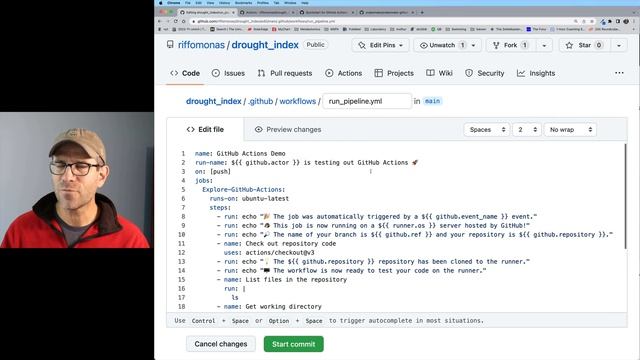The width and height of the screenshot is (640, 360).
Task: Click the Projects tab's table icon
Action: click(x=378, y=73)
